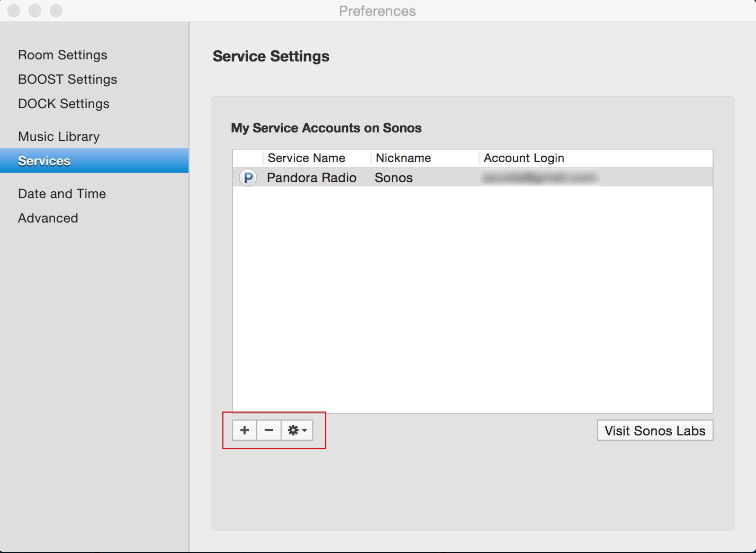Click the plus button to add a service

pos(245,430)
